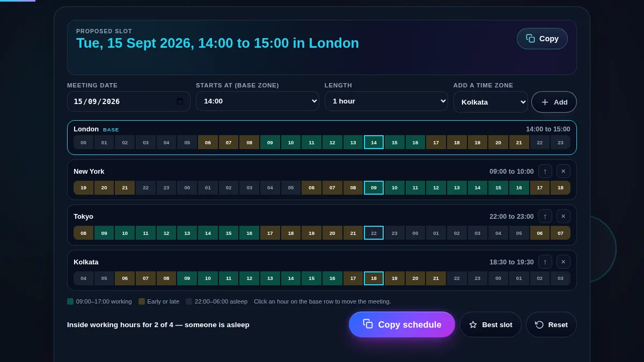
Task: Click the 14:00 to 15:00 London time
Action: coord(548,129)
